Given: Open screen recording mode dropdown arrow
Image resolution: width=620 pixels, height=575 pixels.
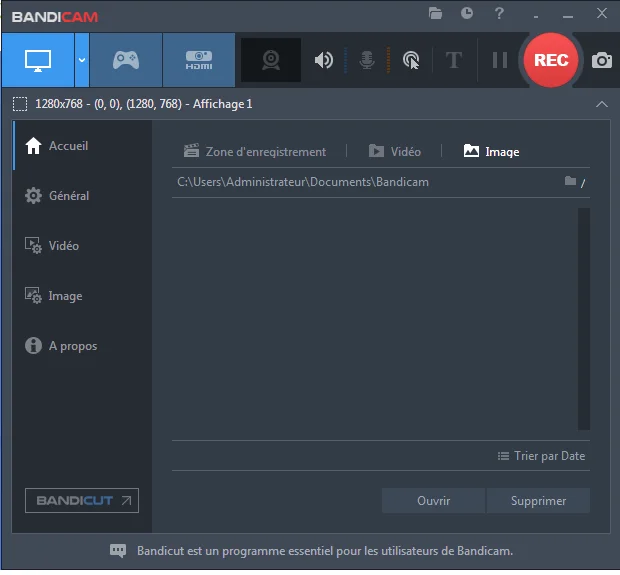Looking at the screenshot, I should pos(82,60).
